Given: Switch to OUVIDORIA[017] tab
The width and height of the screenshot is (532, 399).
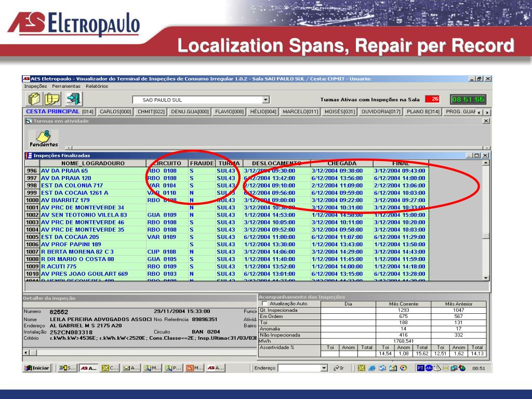Looking at the screenshot, I should (381, 112).
